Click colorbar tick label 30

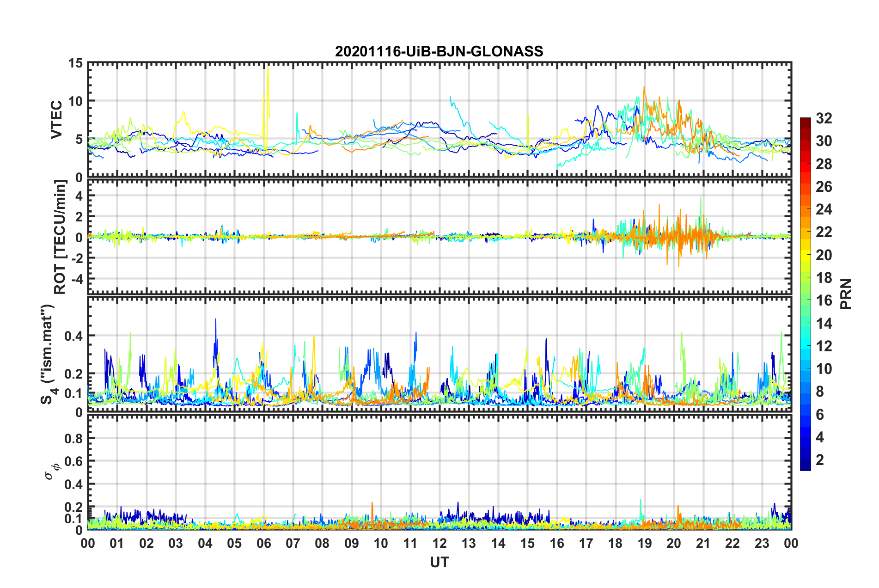click(824, 141)
